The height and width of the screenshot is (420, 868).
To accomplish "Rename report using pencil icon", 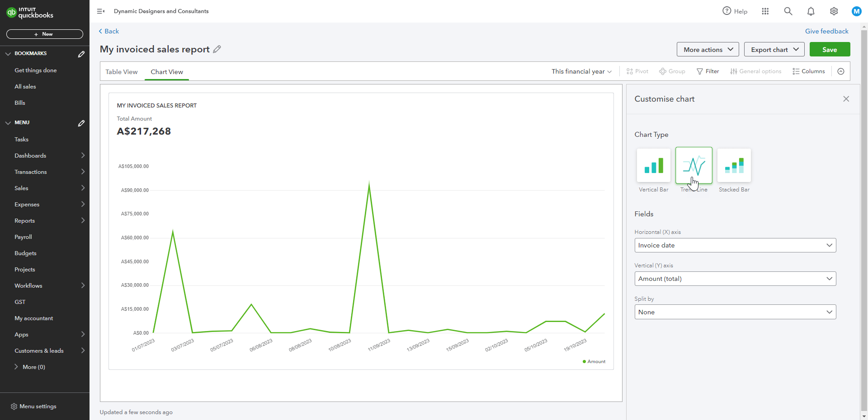I will tap(217, 49).
